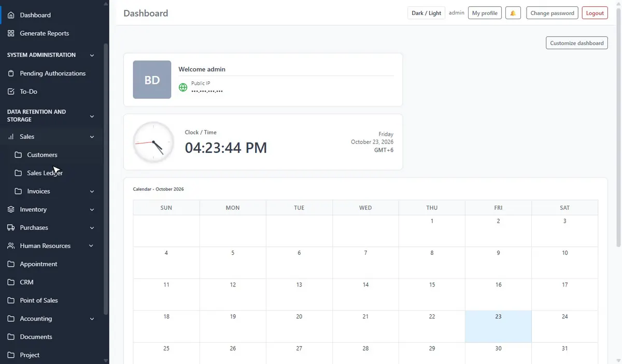The height and width of the screenshot is (364, 622).
Task: Click the Sales Ledger folder icon
Action: (x=18, y=173)
